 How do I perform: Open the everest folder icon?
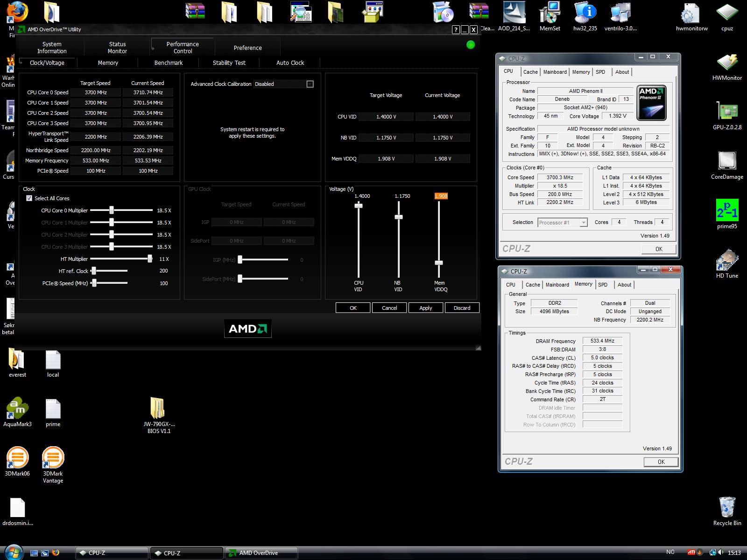(x=17, y=363)
